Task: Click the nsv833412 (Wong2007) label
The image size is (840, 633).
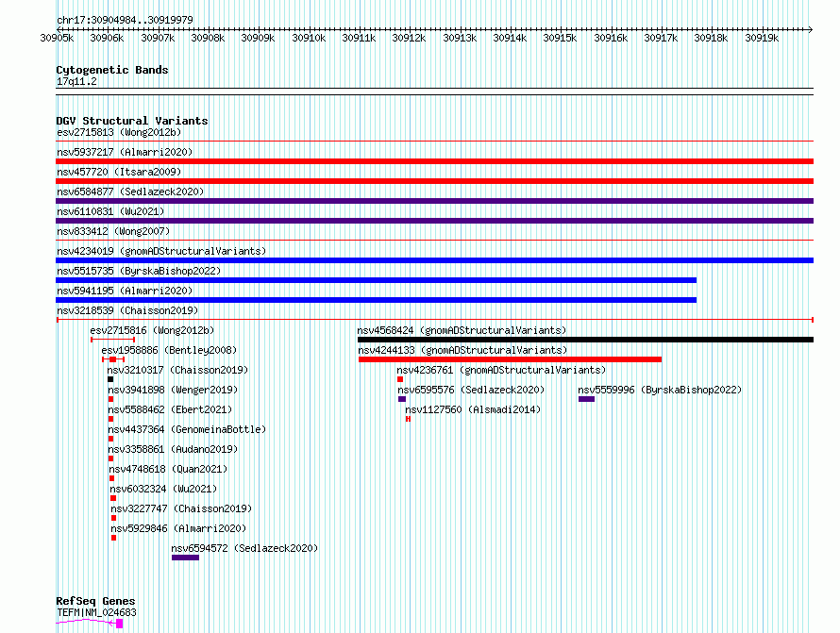Action: point(113,231)
